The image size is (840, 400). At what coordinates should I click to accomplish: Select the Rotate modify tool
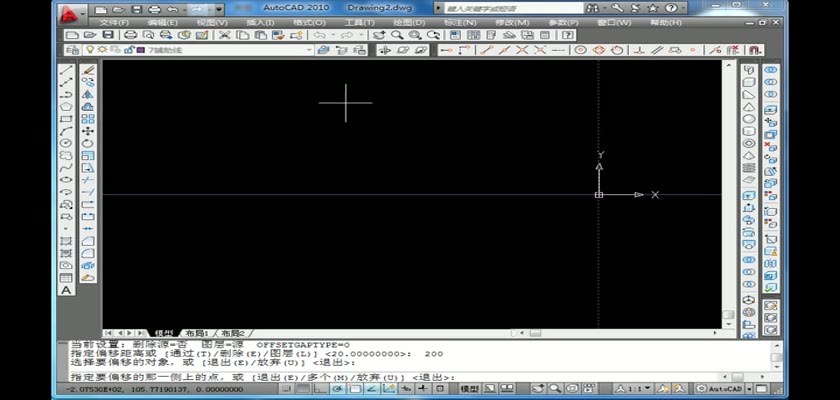88,143
